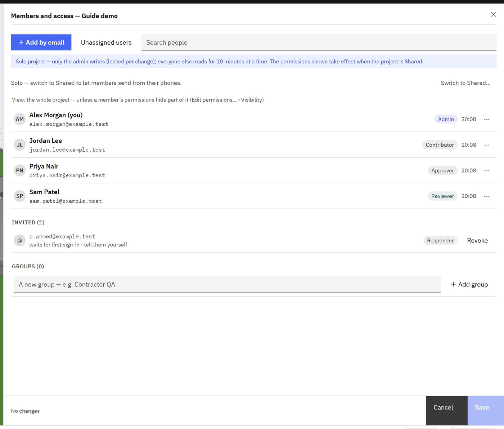The image size is (504, 429).
Task: Open the more-options menu for Alex Morgan
Action: (x=487, y=119)
